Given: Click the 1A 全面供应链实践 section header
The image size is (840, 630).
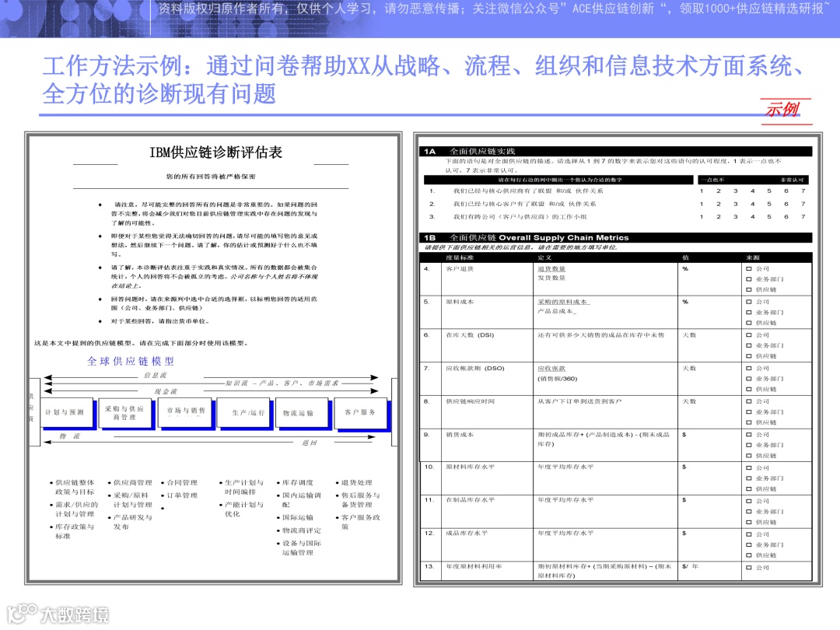Looking at the screenshot, I should click(616, 152).
